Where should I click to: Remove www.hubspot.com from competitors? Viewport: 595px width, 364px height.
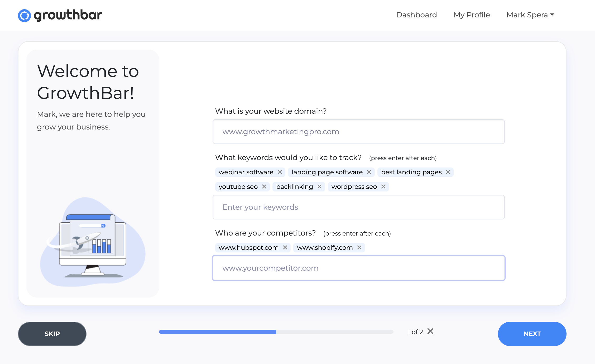coord(285,248)
